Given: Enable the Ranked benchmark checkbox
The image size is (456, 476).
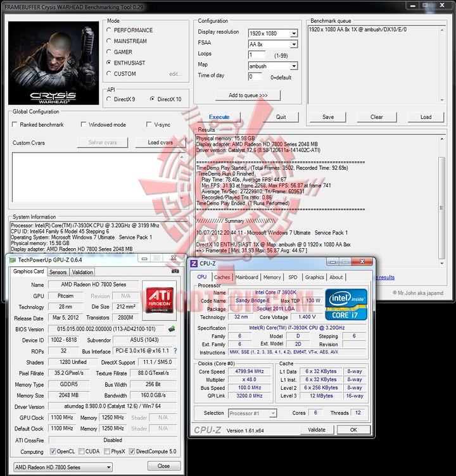Looking at the screenshot, I should tap(15, 125).
